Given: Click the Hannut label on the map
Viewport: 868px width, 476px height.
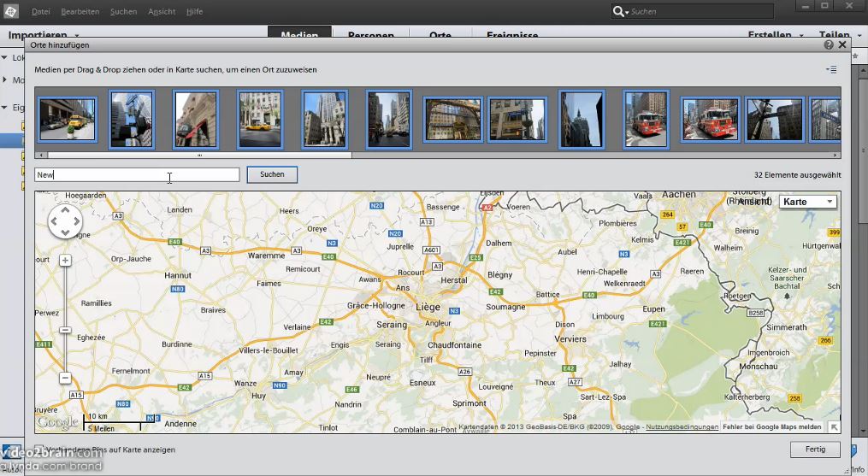Looking at the screenshot, I should pyautogui.click(x=178, y=275).
